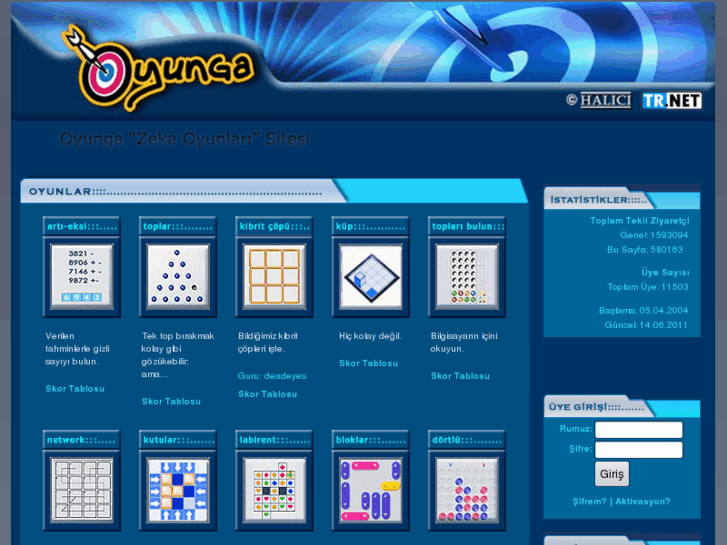Viewport: 727px width, 545px height.
Task: Click the 'Başlama: 05.04.2004' date
Action: pyautogui.click(x=644, y=311)
